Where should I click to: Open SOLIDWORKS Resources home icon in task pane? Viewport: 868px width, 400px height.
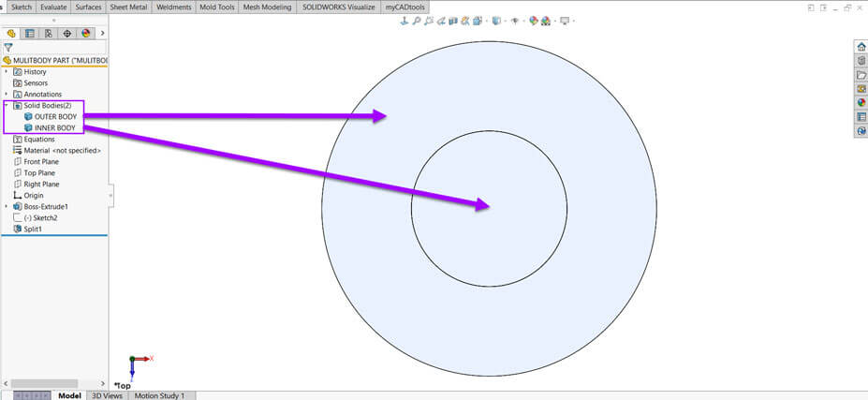pos(861,47)
